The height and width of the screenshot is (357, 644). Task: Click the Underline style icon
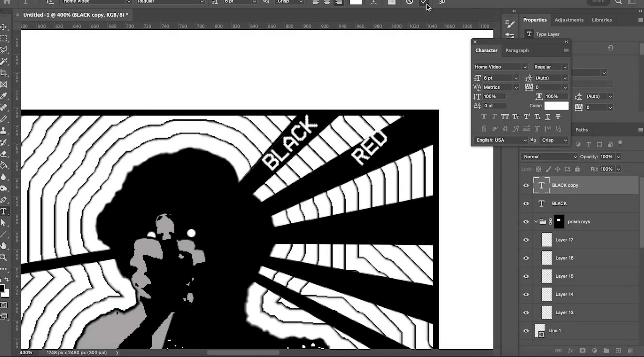click(x=548, y=117)
